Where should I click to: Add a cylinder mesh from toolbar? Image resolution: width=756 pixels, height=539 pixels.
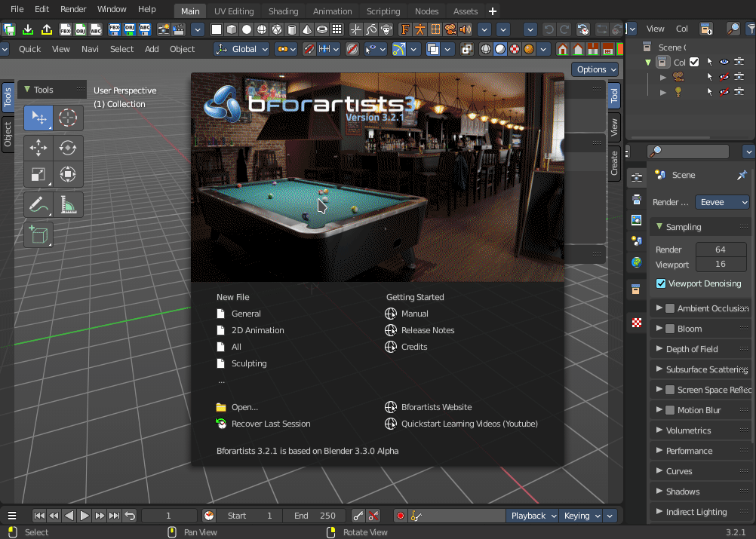292,29
